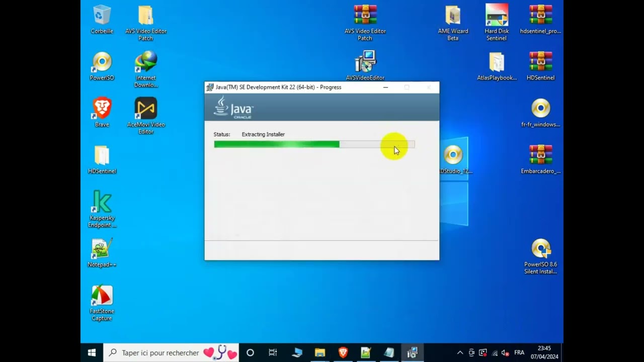Show hidden tray icons chevron
644x362 pixels.
point(460,352)
